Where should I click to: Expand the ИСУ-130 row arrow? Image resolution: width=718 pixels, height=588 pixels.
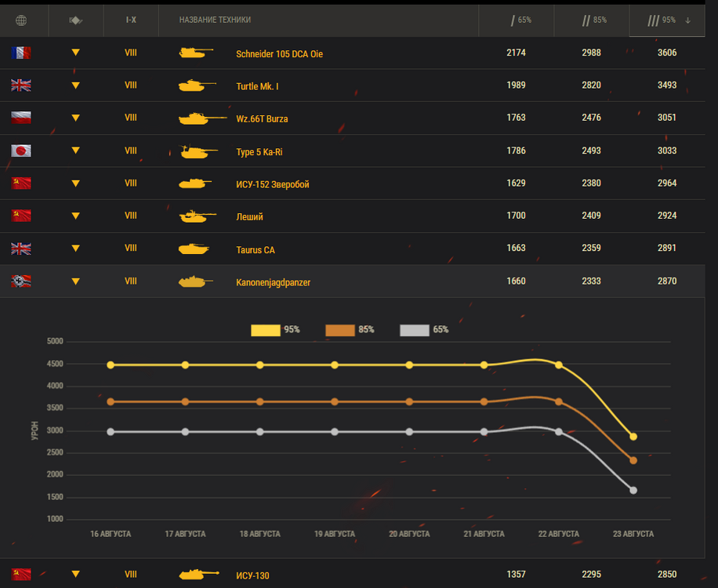click(75, 574)
